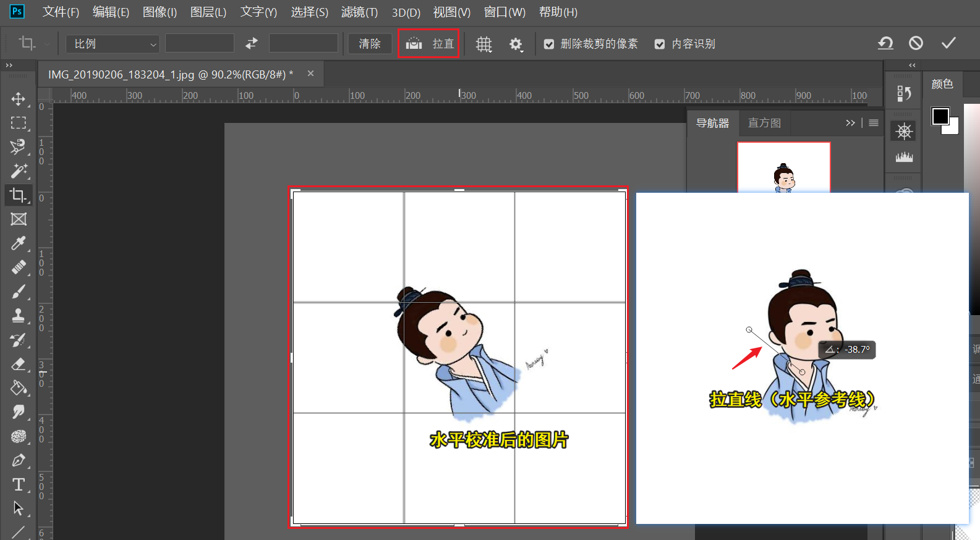Open the 比例 ratio dropdown
Image resolution: width=980 pixels, height=540 pixels.
click(x=113, y=44)
